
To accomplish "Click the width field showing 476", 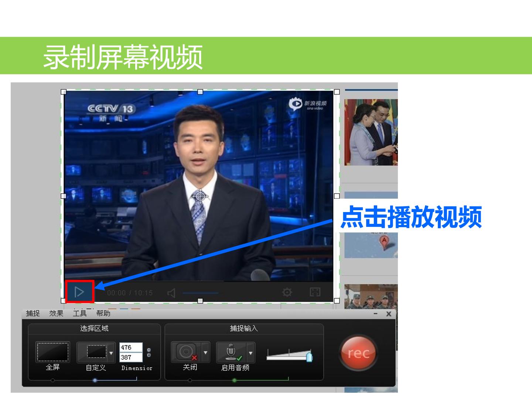I will (131, 347).
